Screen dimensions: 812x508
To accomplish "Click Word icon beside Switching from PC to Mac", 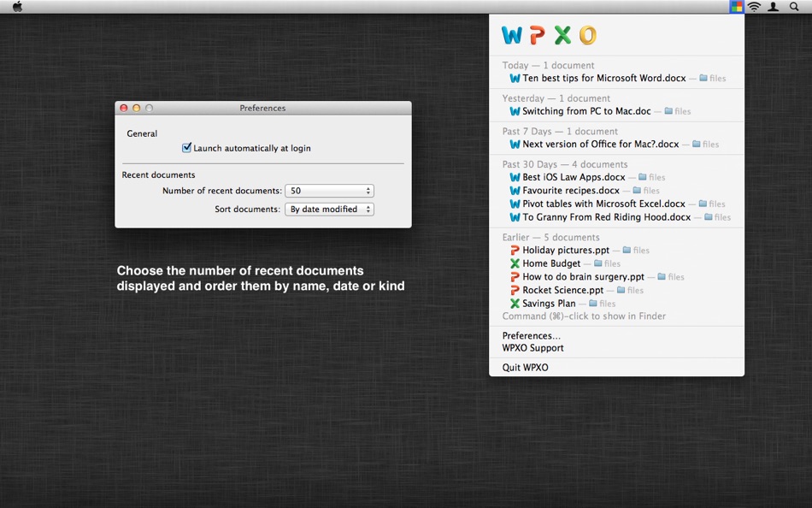I will click(515, 111).
